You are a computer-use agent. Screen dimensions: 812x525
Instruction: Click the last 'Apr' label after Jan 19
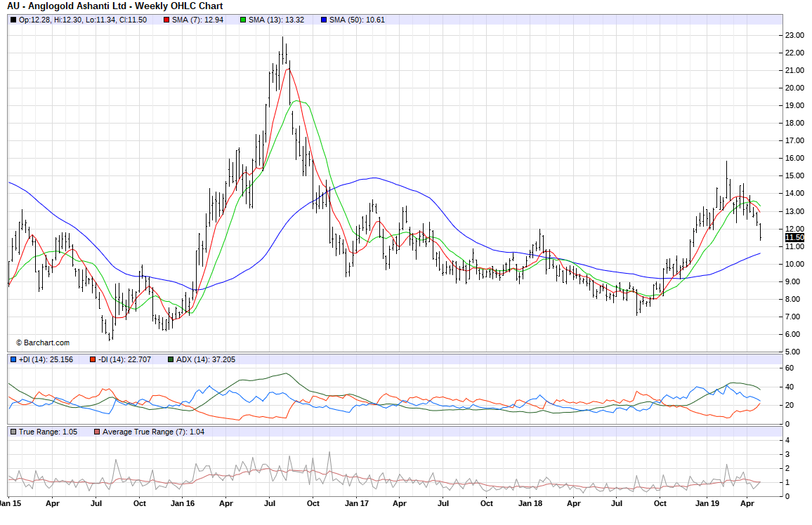(x=747, y=503)
